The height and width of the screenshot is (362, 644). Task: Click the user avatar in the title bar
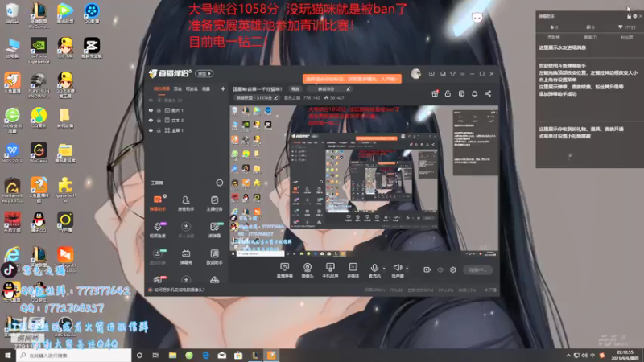415,74
